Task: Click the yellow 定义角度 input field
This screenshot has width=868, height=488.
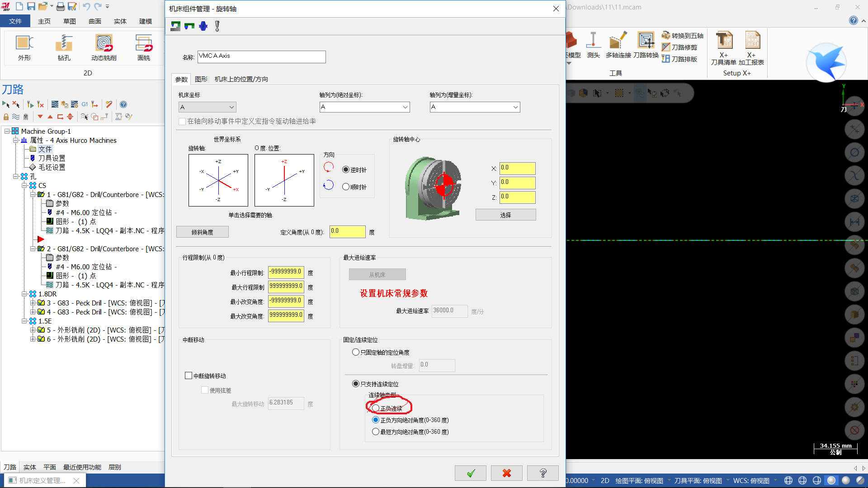Action: [347, 231]
